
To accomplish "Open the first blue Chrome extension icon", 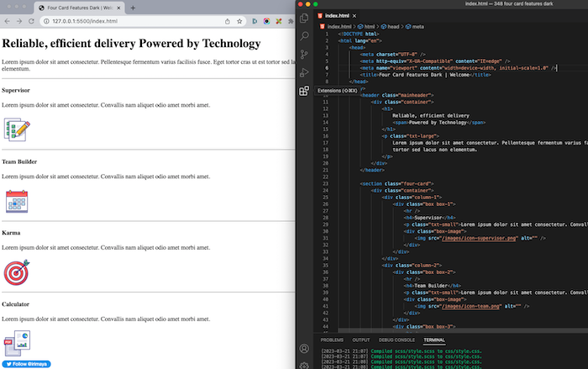I will click(255, 21).
